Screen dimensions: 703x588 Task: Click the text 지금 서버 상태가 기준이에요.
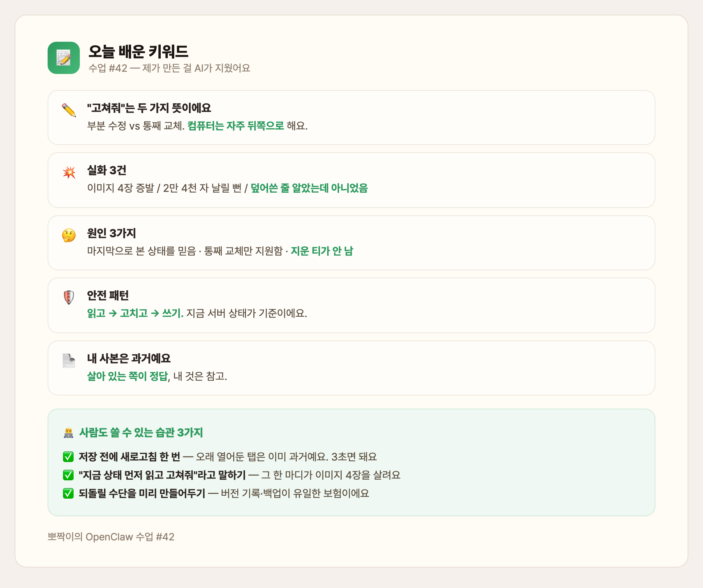(247, 313)
